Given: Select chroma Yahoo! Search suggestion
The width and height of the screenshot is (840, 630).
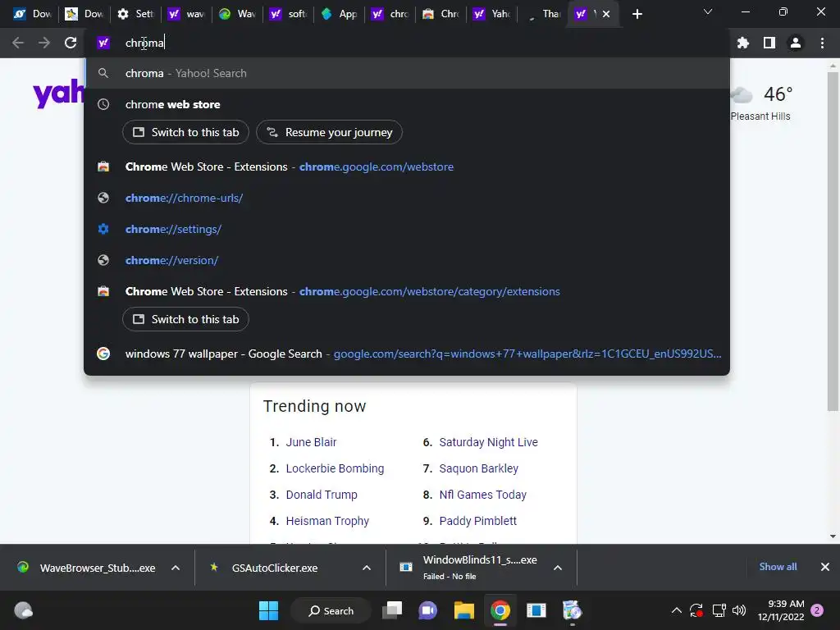Looking at the screenshot, I should (407, 73).
